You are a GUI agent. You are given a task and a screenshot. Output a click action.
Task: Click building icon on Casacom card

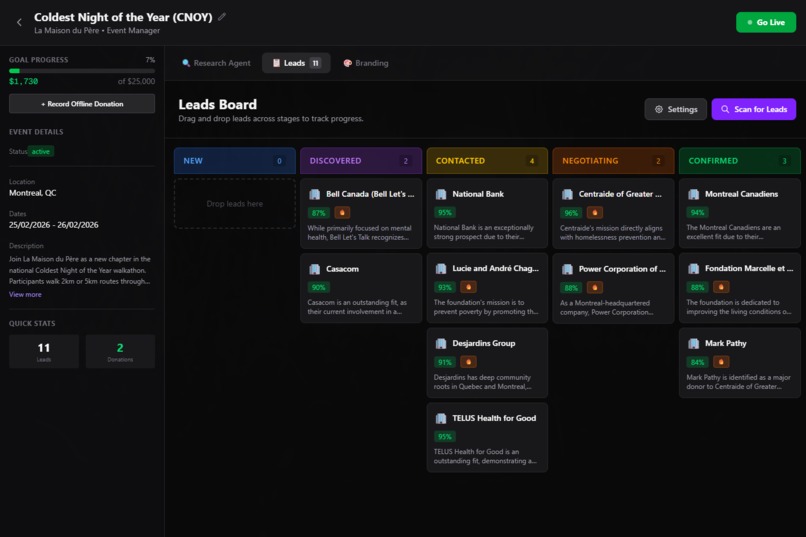tap(315, 269)
